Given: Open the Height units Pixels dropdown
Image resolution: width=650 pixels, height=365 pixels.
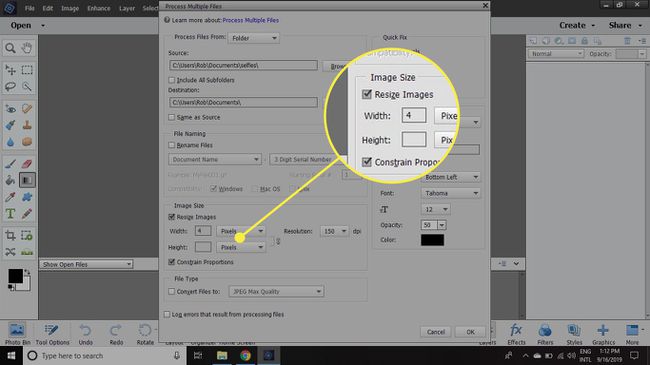Looking at the screenshot, I should click(240, 247).
